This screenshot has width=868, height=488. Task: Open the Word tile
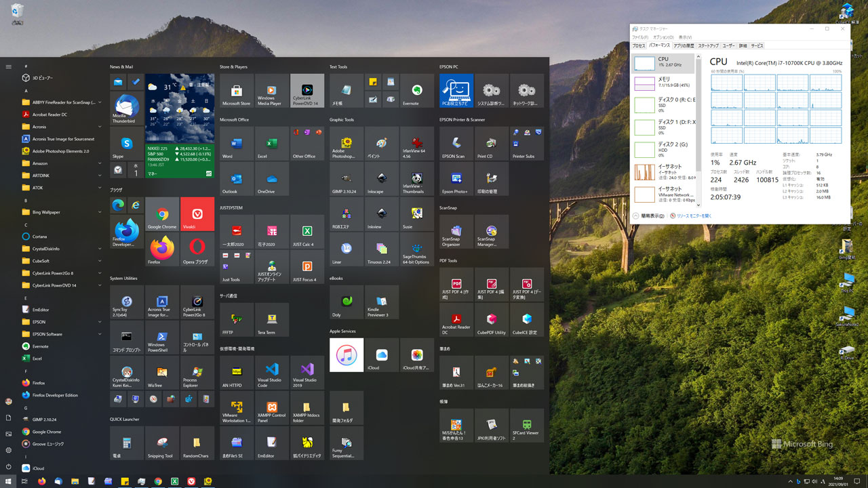click(x=237, y=144)
